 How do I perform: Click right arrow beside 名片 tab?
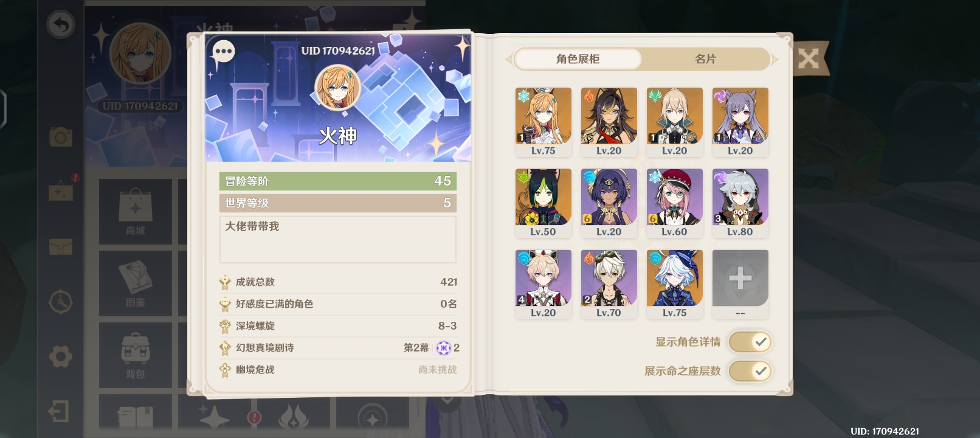[775, 60]
